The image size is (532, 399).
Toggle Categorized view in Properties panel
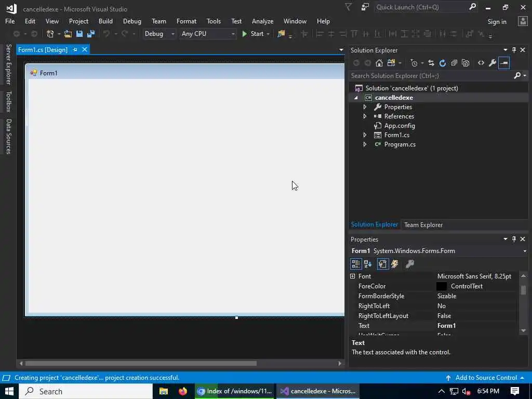[x=356, y=264]
